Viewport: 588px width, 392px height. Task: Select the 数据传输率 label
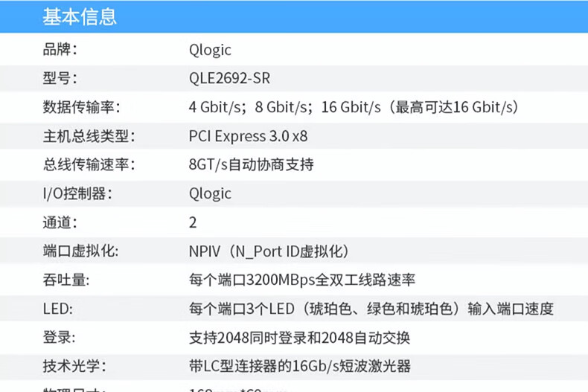pyautogui.click(x=82, y=107)
